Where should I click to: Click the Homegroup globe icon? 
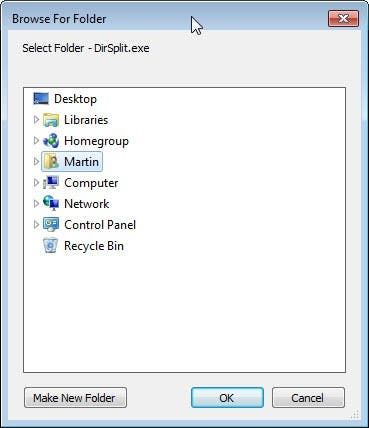click(51, 141)
